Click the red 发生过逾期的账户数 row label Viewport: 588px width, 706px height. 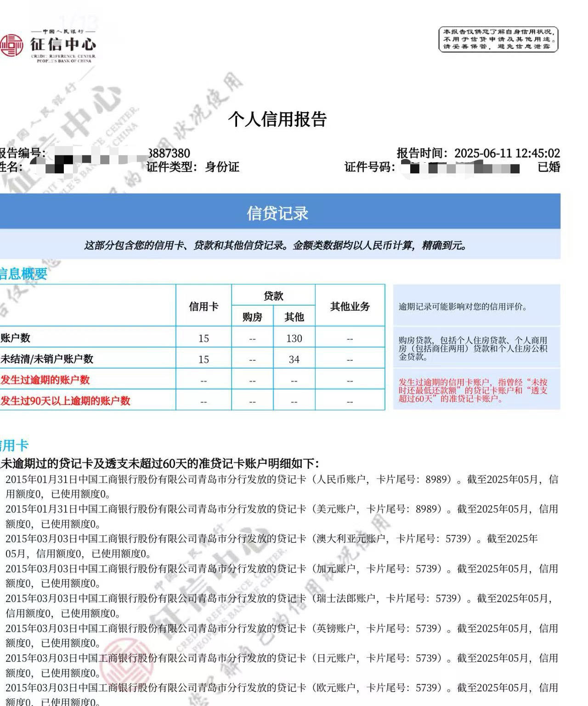45,380
